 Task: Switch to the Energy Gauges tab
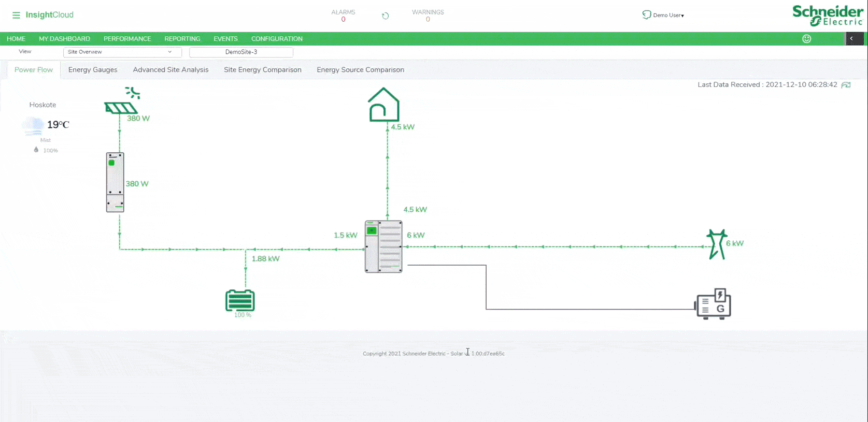[93, 70]
